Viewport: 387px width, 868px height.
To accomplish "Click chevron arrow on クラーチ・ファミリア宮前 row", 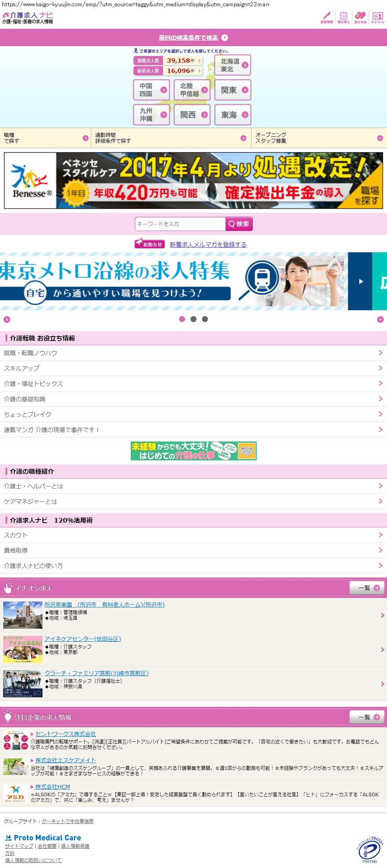I will (x=382, y=684).
